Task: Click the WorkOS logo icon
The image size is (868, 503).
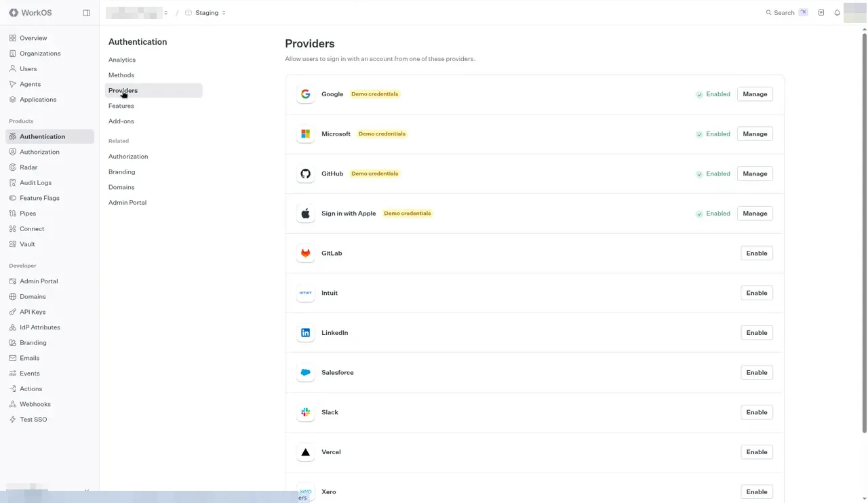Action: [x=14, y=13]
